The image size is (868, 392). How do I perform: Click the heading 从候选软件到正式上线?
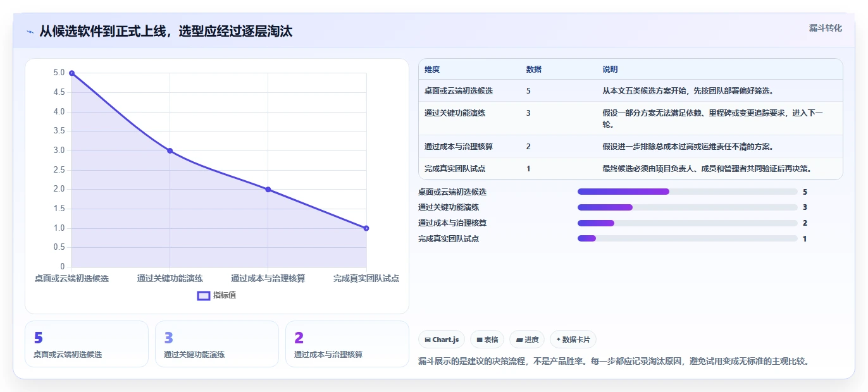[x=166, y=32]
